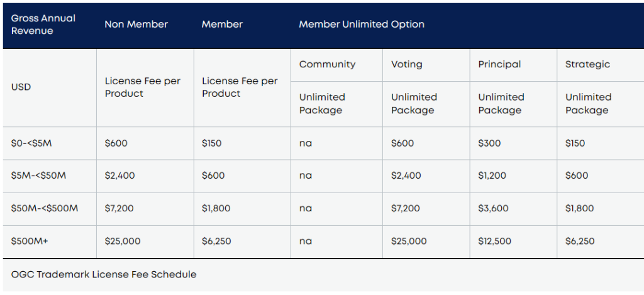Screen dimensions: 644x295
Task: Select the Non Member header cell
Action: [136, 25]
